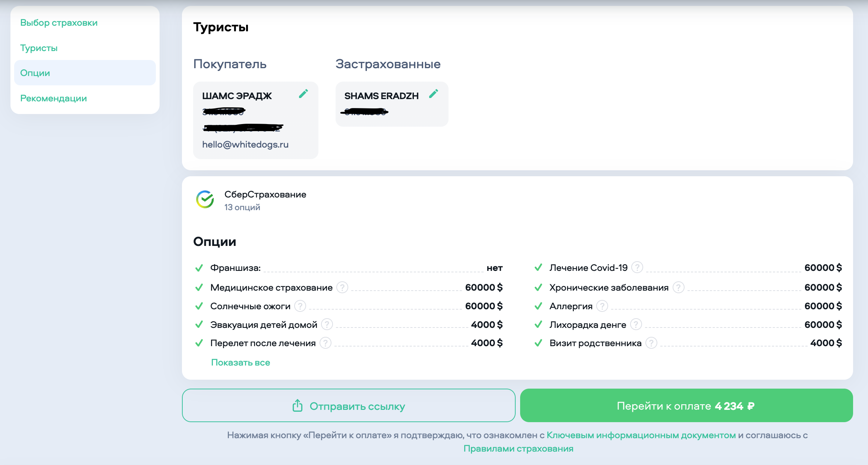
Task: Open Ключевым информационным документом link
Action: [x=641, y=435]
